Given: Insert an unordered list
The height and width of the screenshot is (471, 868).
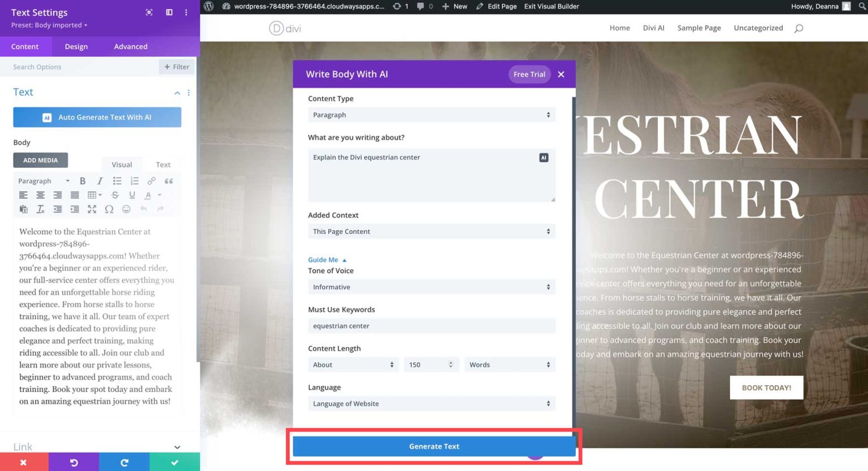Looking at the screenshot, I should pyautogui.click(x=118, y=181).
